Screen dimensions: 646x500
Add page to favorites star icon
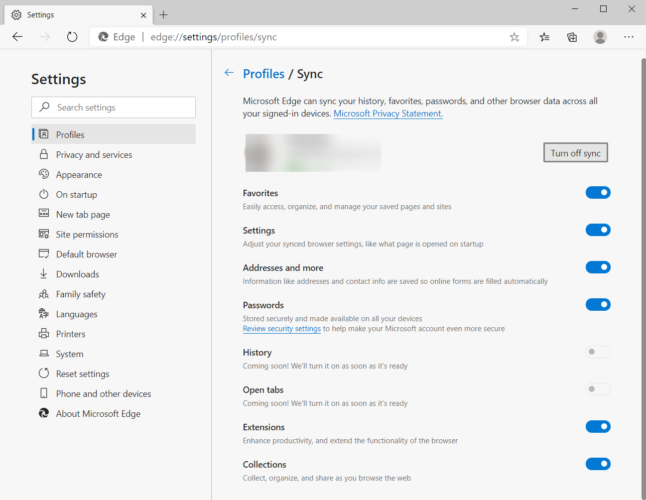(514, 37)
